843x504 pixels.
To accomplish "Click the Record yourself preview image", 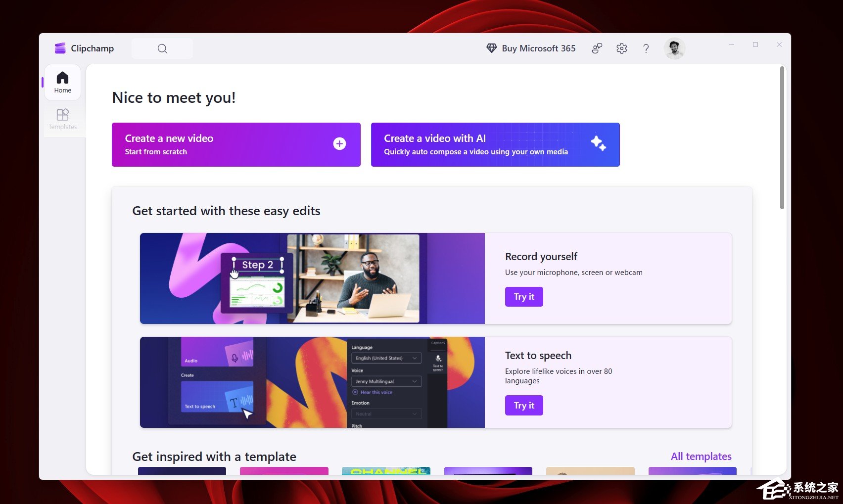I will click(x=312, y=278).
